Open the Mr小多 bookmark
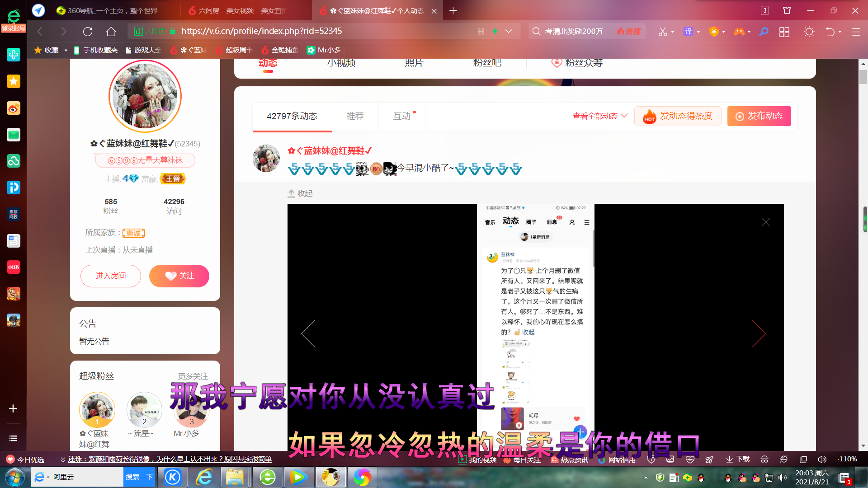Viewport: 868px width, 488px height. [x=324, y=50]
